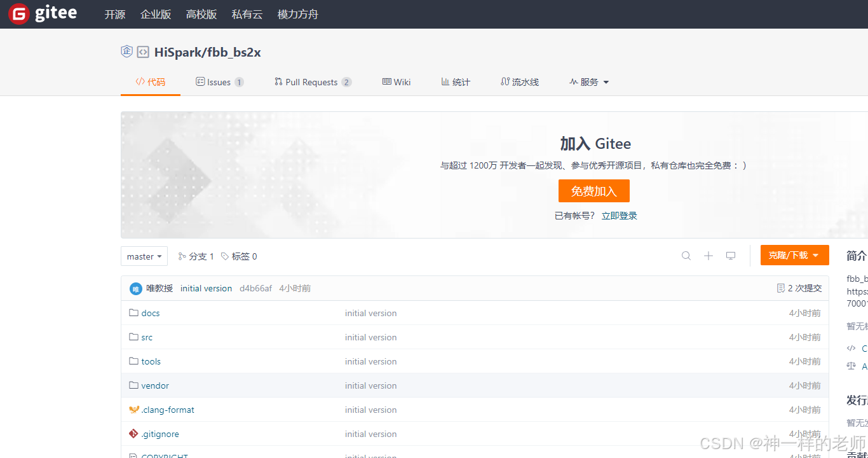Click the enterprise badge icon beside HiSpark
Viewport: 868px width, 458px height.
click(126, 52)
